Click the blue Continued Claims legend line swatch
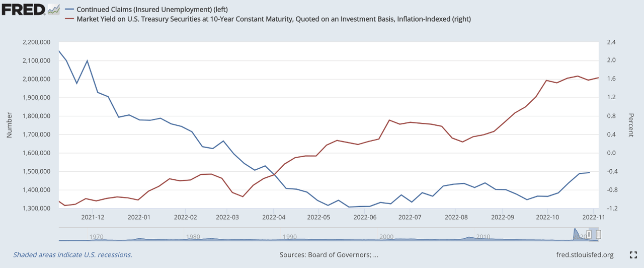 coord(68,9)
